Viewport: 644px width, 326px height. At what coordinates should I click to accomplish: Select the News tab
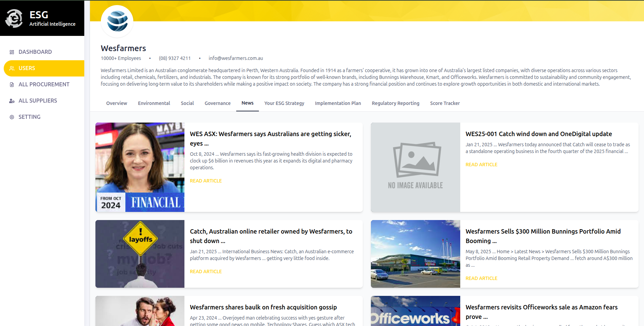(x=247, y=103)
